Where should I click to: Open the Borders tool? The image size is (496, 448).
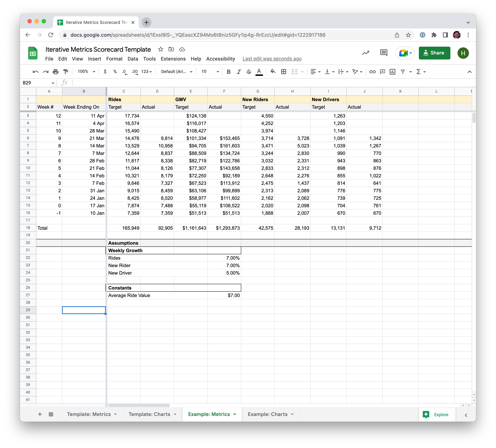(x=283, y=72)
